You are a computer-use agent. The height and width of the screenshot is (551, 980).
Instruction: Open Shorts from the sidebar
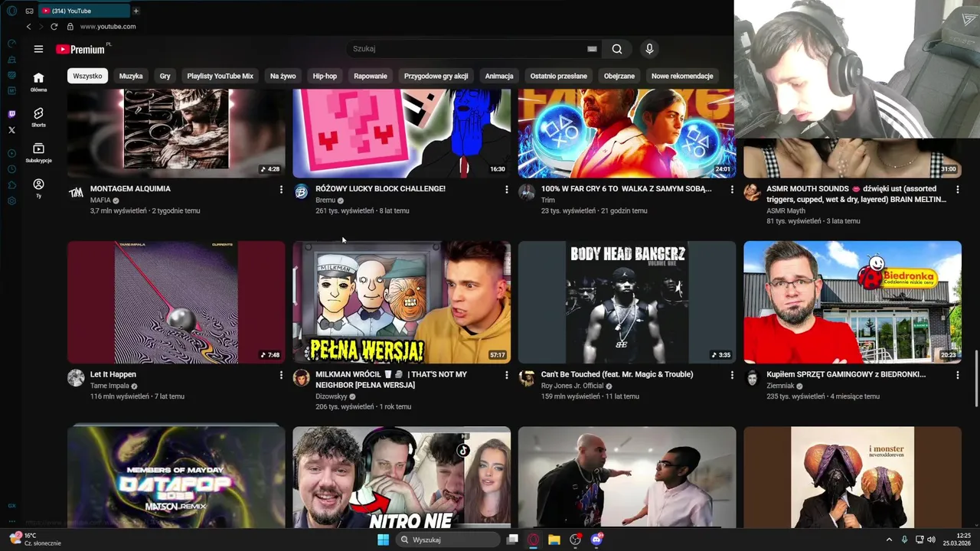[x=38, y=117]
